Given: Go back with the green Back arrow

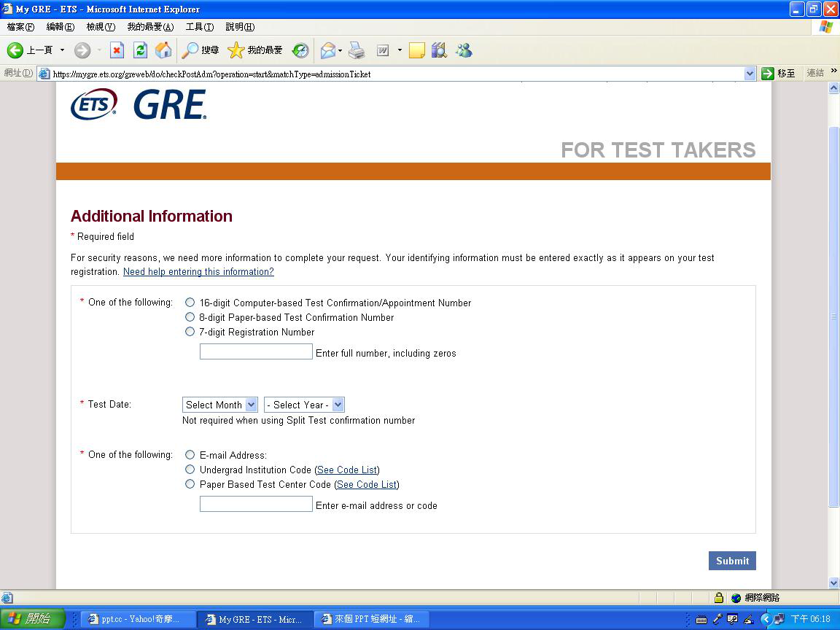Looking at the screenshot, I should pos(15,50).
